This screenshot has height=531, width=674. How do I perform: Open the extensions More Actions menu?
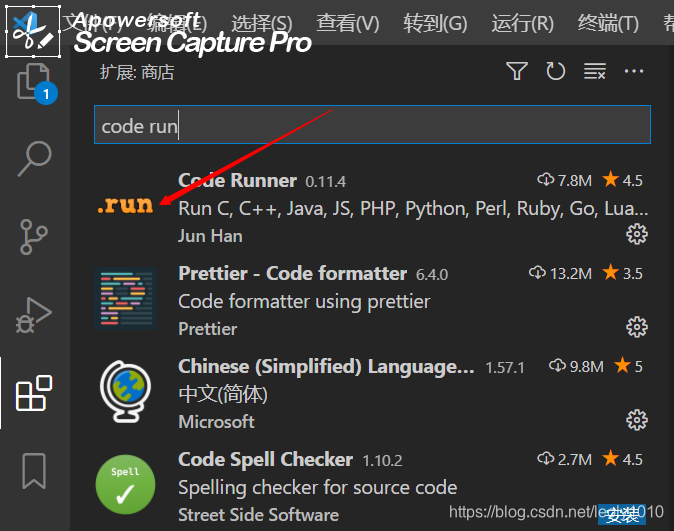(x=634, y=71)
